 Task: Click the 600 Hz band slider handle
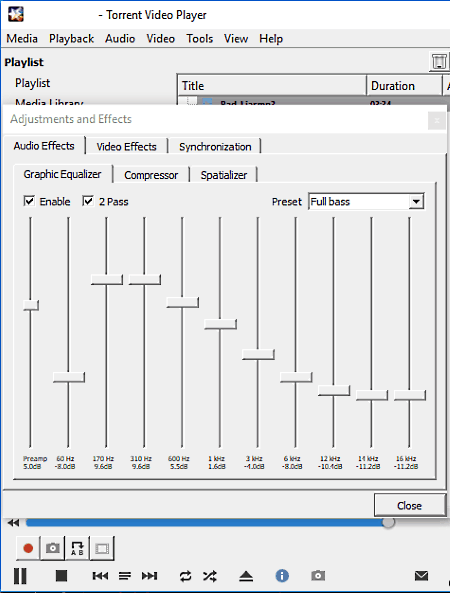pos(182,302)
